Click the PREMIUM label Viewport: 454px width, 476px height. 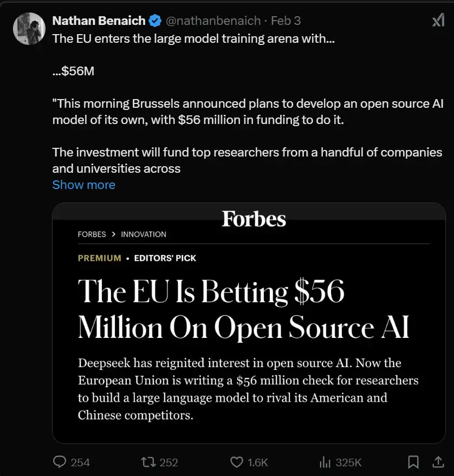point(100,258)
